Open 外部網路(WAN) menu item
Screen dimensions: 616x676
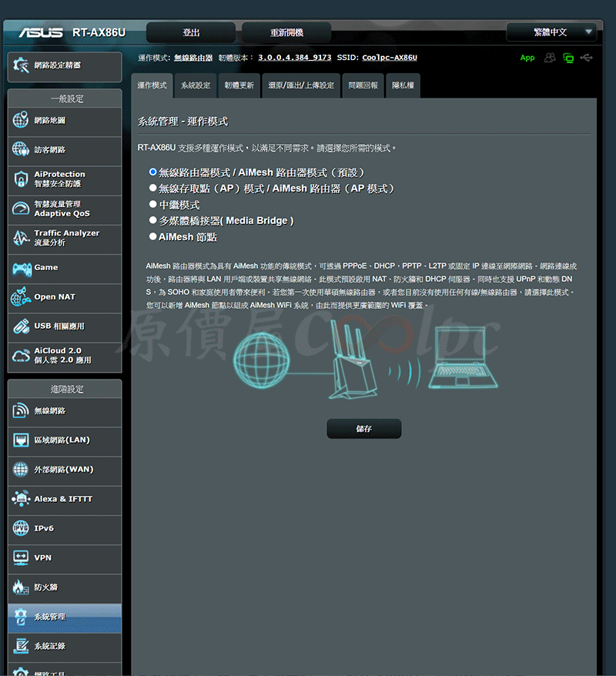[x=65, y=470]
